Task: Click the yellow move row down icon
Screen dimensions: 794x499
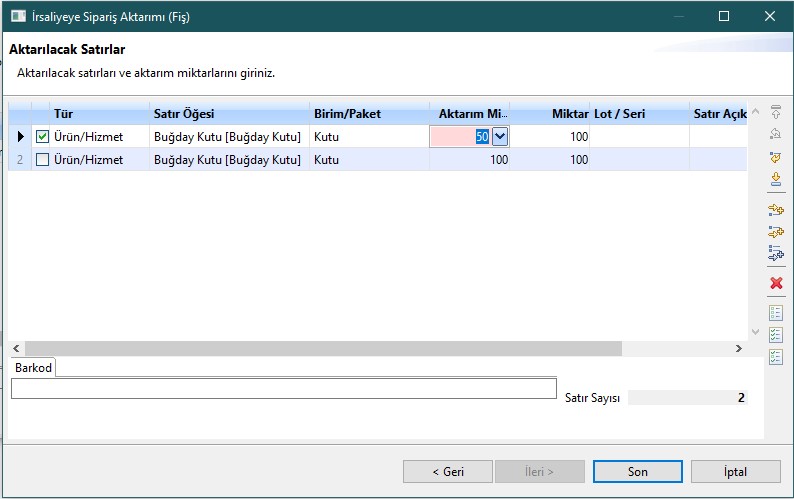Action: (775, 157)
